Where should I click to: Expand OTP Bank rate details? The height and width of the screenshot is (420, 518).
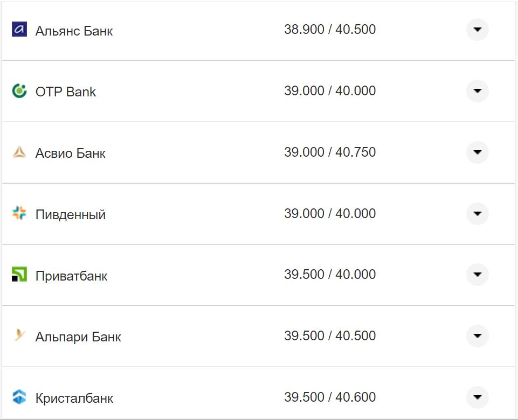pos(477,91)
